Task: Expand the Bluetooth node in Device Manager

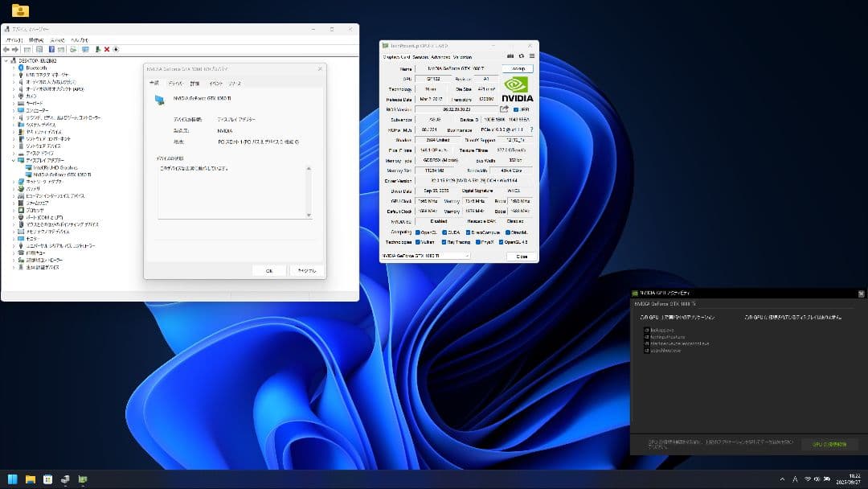Action: [x=14, y=67]
